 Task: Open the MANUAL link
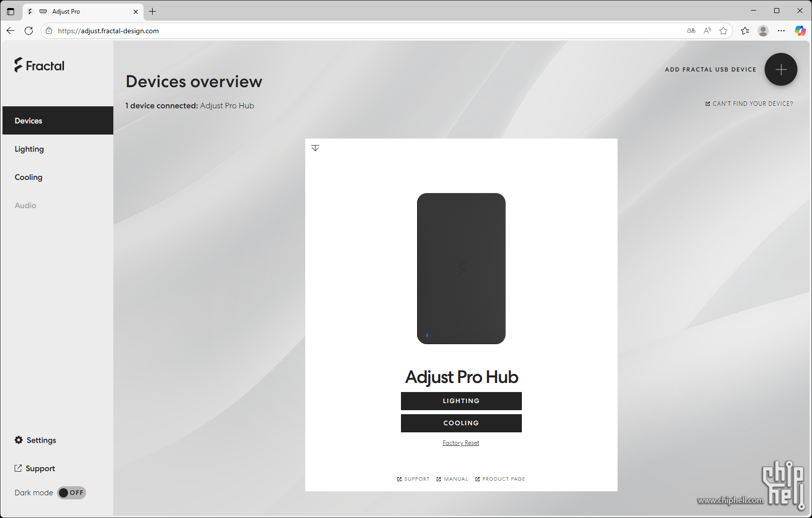pyautogui.click(x=452, y=479)
